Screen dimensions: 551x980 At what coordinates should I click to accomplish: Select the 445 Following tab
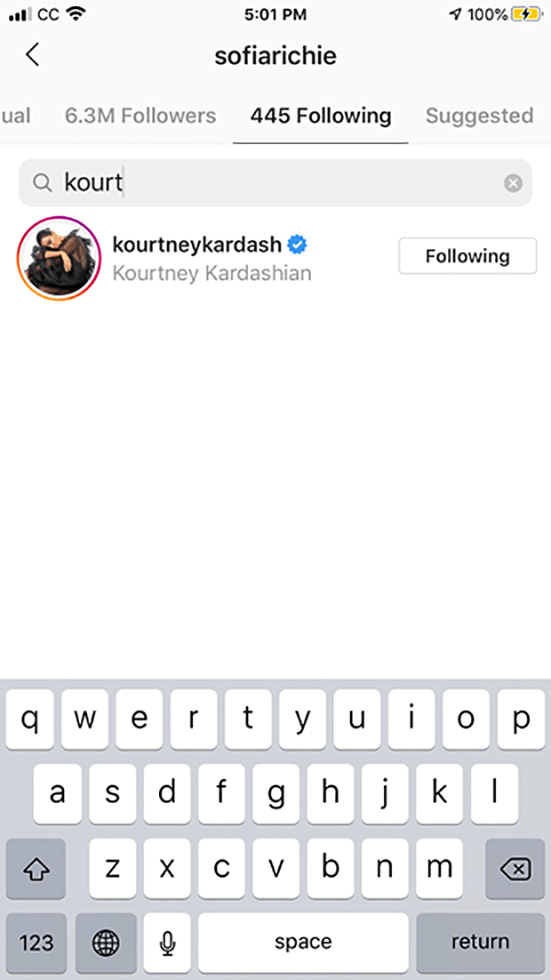[321, 116]
